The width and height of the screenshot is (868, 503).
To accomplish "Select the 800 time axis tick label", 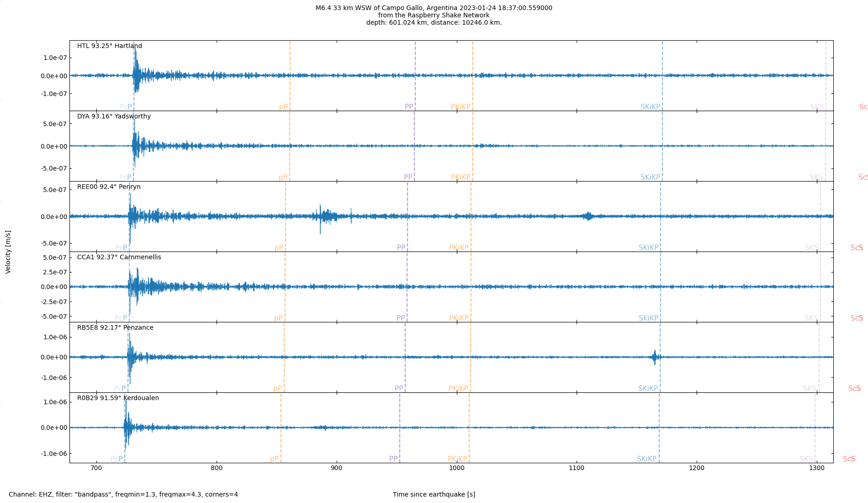I will click(x=217, y=468).
